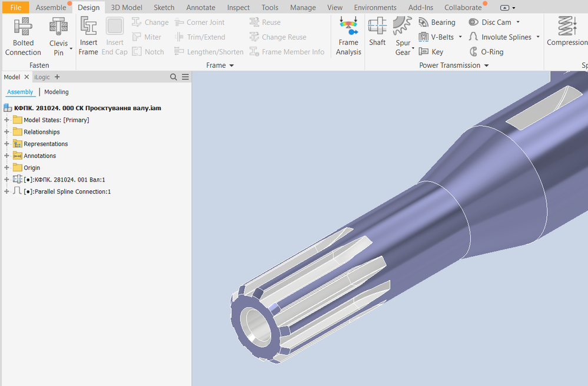
Task: Add a new browser panel tab
Action: pyautogui.click(x=57, y=77)
